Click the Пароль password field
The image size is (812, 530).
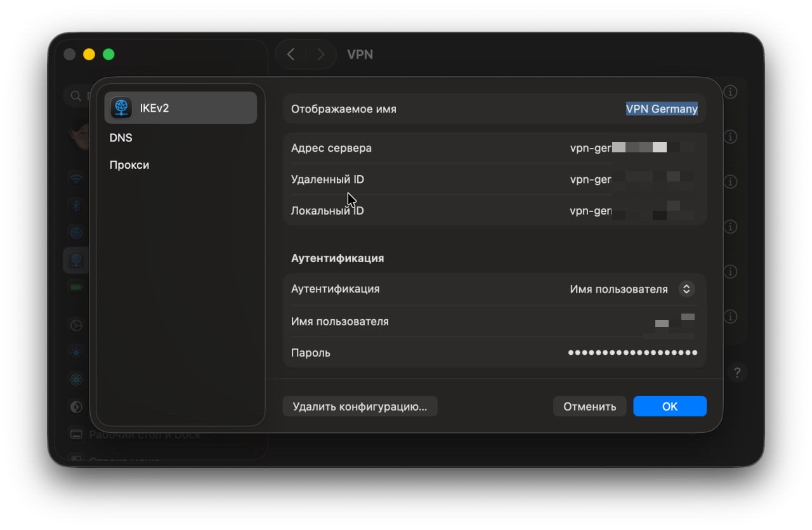[631, 352]
